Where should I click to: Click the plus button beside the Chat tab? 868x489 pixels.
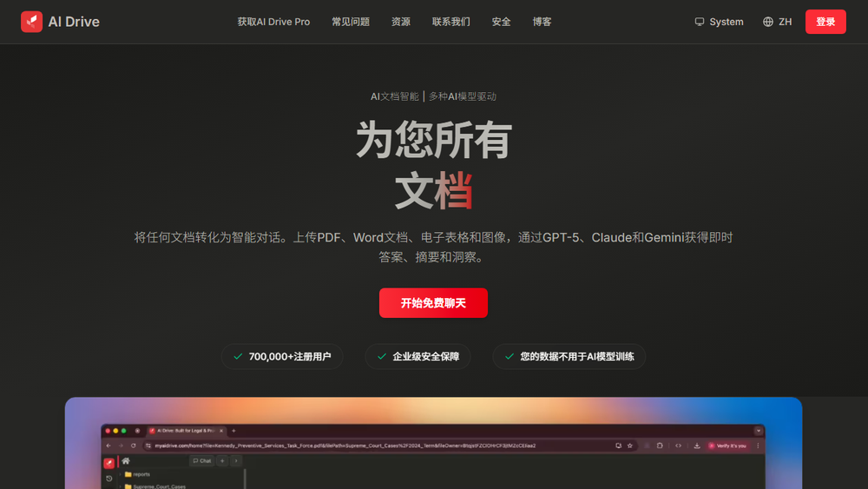point(222,460)
